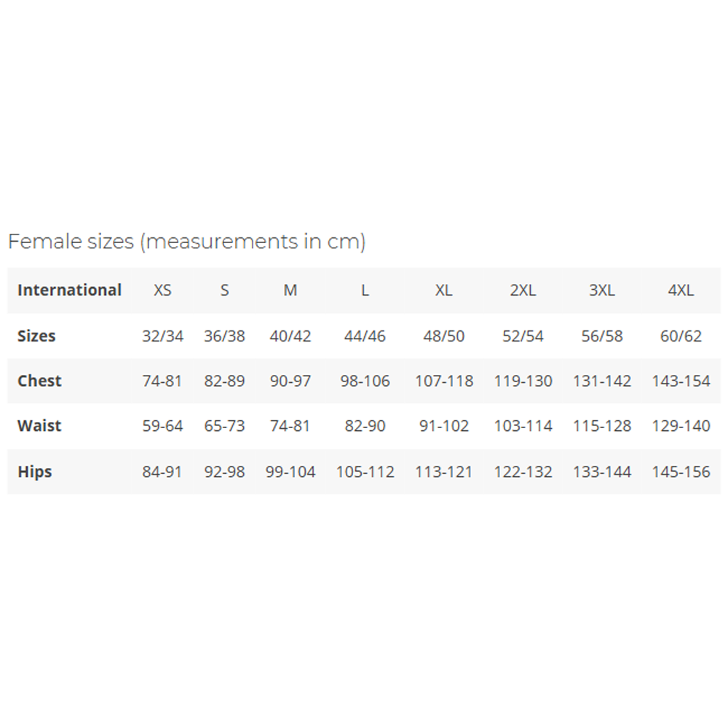Select chest measurement 98-106

[365, 381]
